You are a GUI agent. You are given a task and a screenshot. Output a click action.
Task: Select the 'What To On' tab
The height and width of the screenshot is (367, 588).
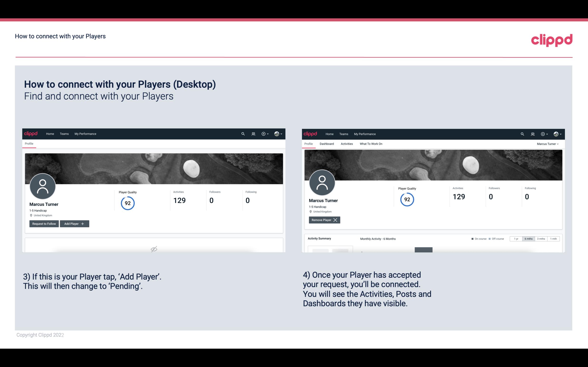371,144
